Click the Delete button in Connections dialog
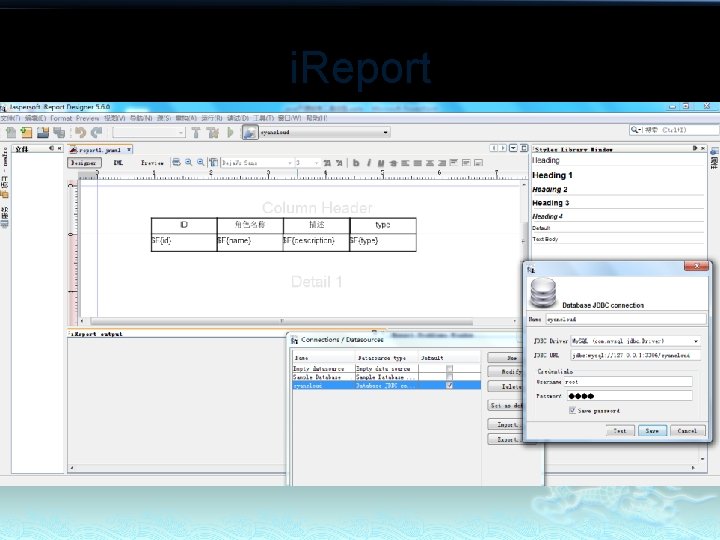 [505, 386]
